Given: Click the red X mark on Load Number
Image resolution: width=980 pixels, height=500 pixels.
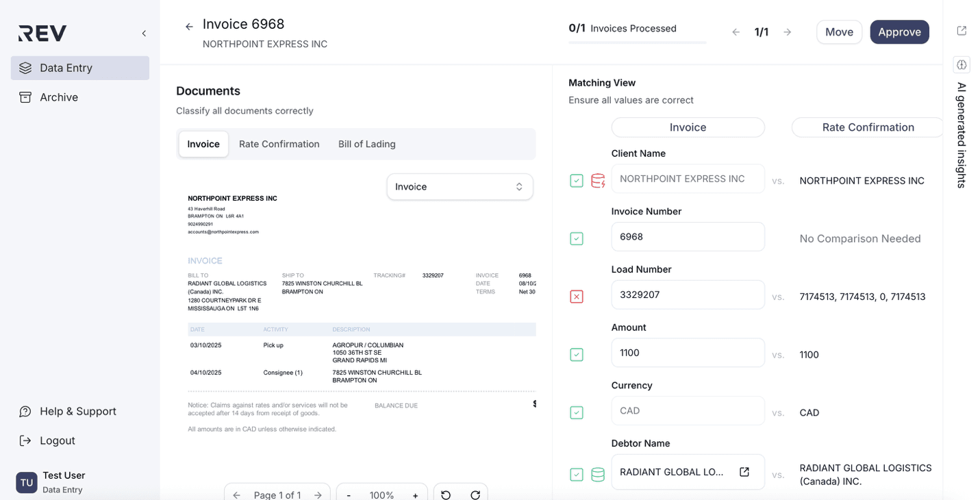Looking at the screenshot, I should tap(576, 297).
